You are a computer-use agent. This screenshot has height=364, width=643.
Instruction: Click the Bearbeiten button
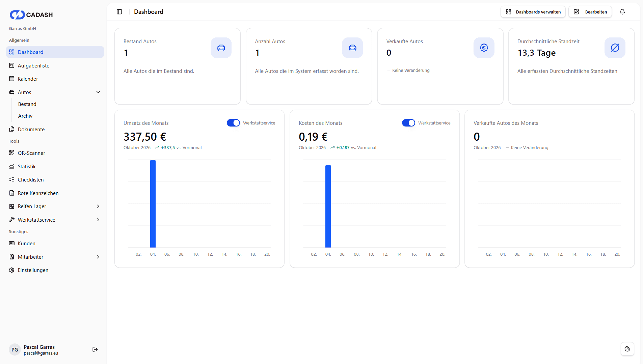tap(590, 12)
